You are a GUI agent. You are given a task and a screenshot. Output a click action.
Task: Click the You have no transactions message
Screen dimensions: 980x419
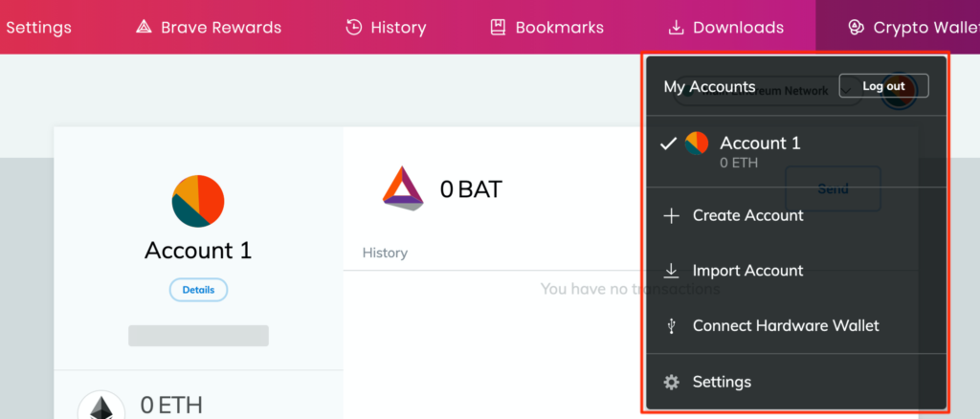coord(630,289)
